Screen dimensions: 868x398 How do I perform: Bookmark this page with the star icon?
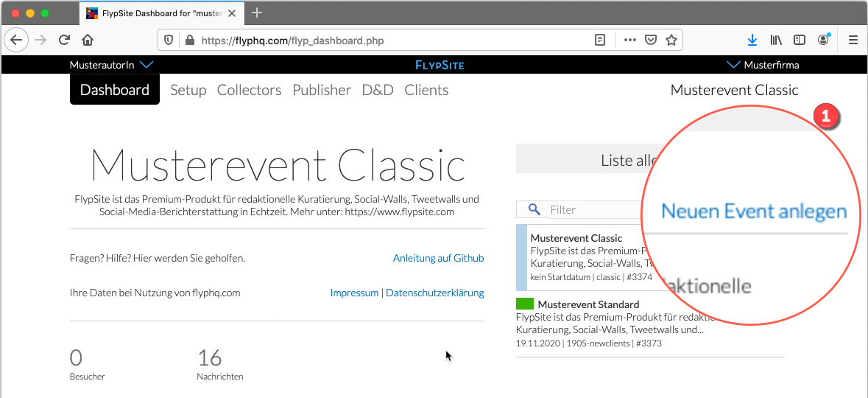tap(671, 40)
